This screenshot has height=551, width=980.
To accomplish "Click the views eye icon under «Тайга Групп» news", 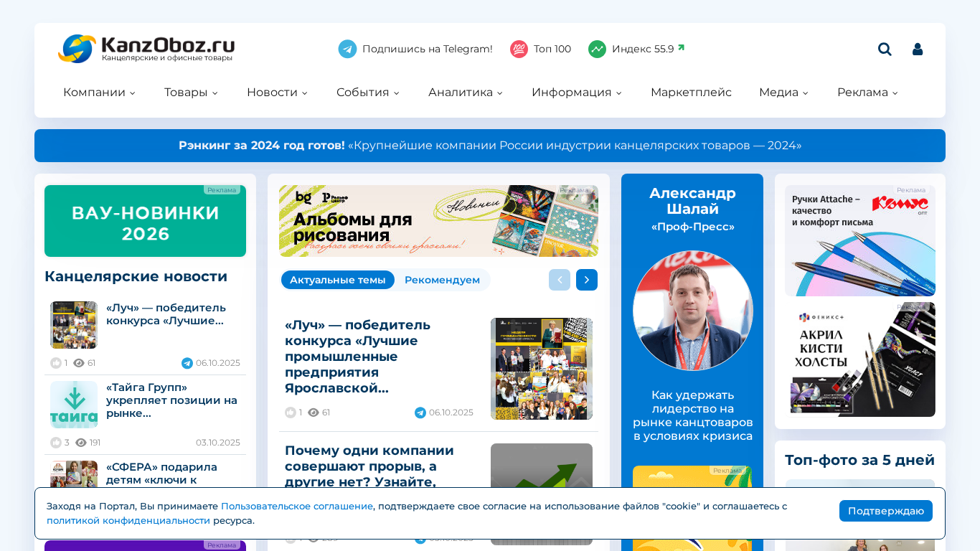I will tap(81, 443).
